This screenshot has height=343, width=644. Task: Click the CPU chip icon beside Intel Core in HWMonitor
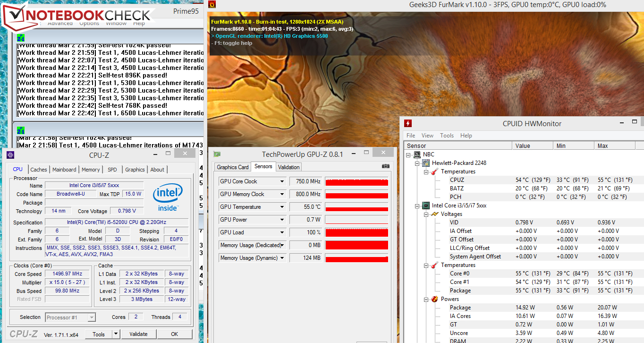pos(426,206)
